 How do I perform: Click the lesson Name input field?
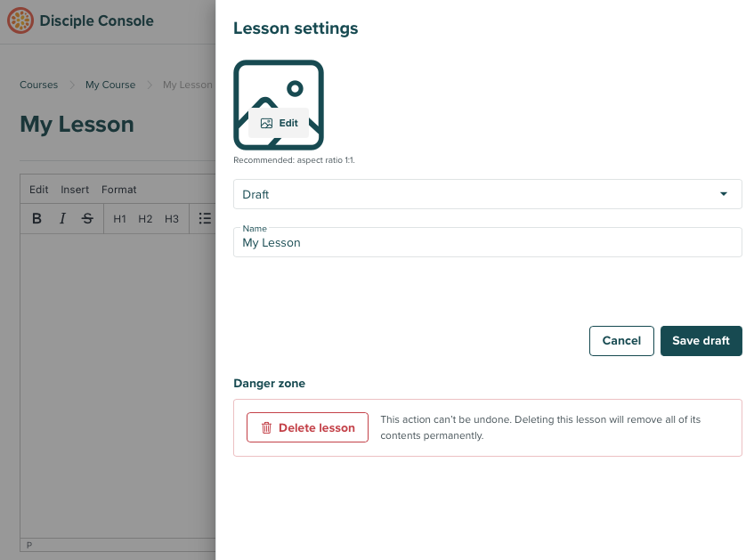(487, 242)
